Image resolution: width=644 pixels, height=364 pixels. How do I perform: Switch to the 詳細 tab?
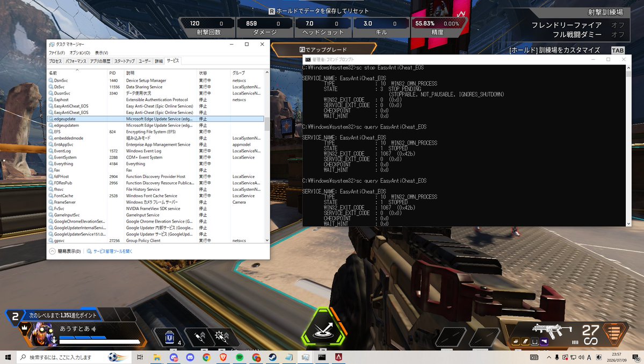[x=159, y=61]
